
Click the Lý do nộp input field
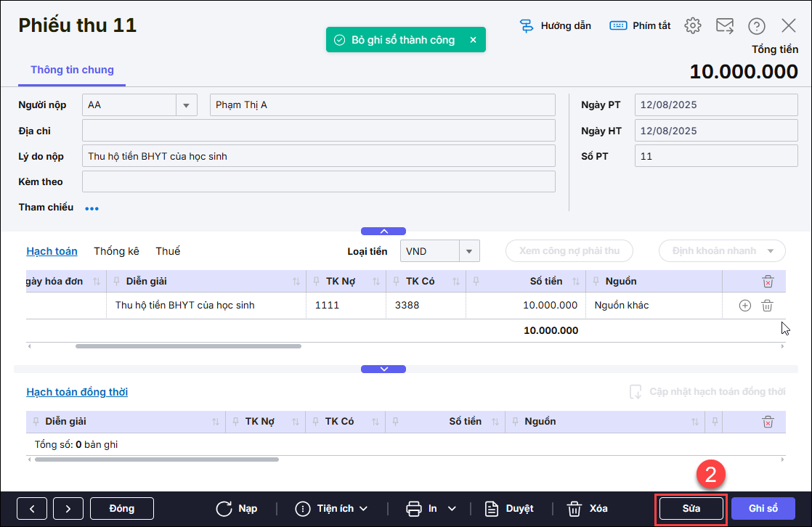pos(319,156)
